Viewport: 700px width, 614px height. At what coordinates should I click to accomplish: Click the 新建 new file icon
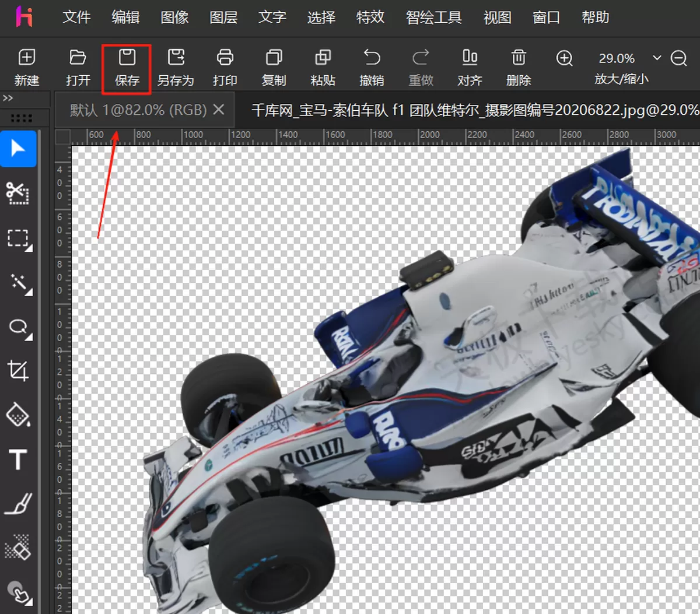(27, 58)
